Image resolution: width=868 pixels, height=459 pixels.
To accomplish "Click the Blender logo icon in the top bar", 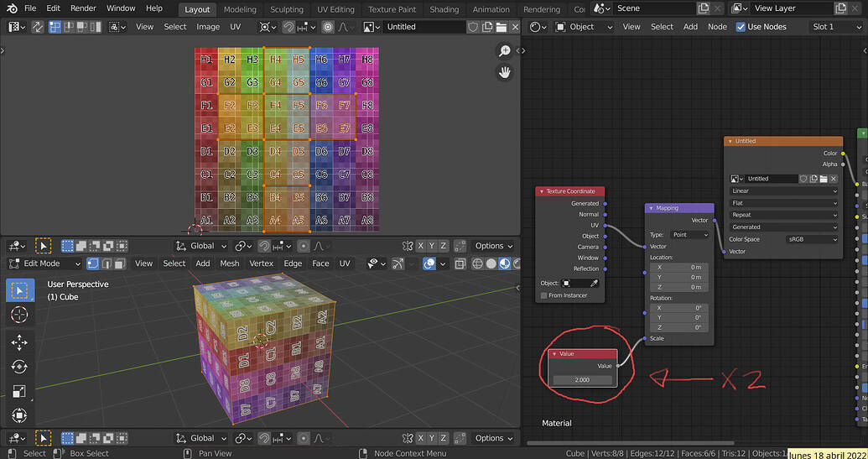I will [11, 8].
